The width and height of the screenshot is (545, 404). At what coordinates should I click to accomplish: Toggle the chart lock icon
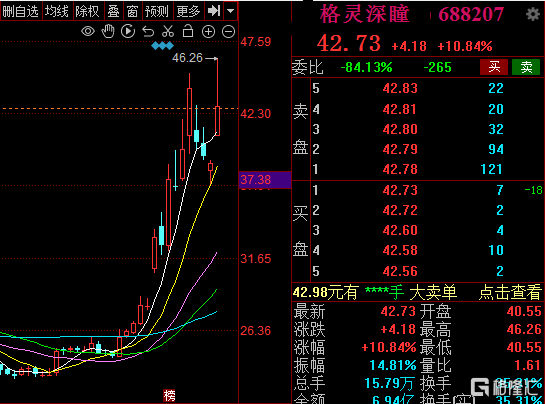point(188,31)
